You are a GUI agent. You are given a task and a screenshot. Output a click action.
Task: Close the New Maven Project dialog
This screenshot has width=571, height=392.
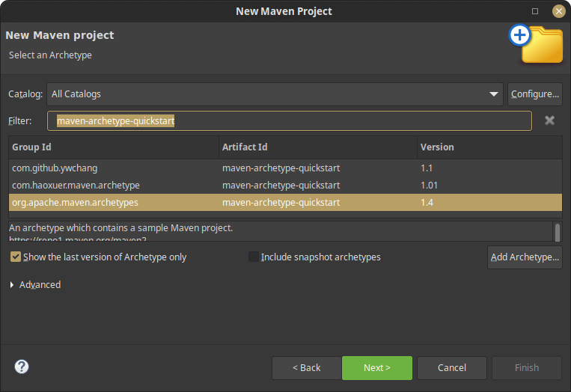pos(558,11)
